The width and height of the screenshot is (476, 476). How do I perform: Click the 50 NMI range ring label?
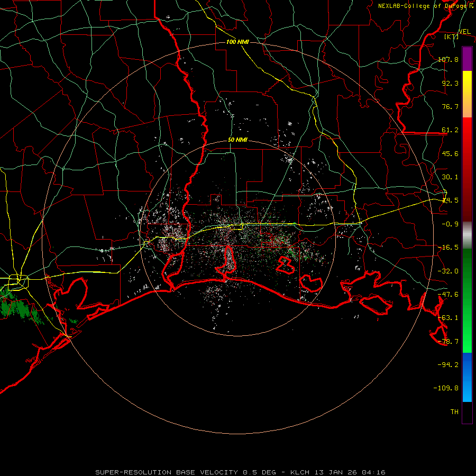pos(237,140)
